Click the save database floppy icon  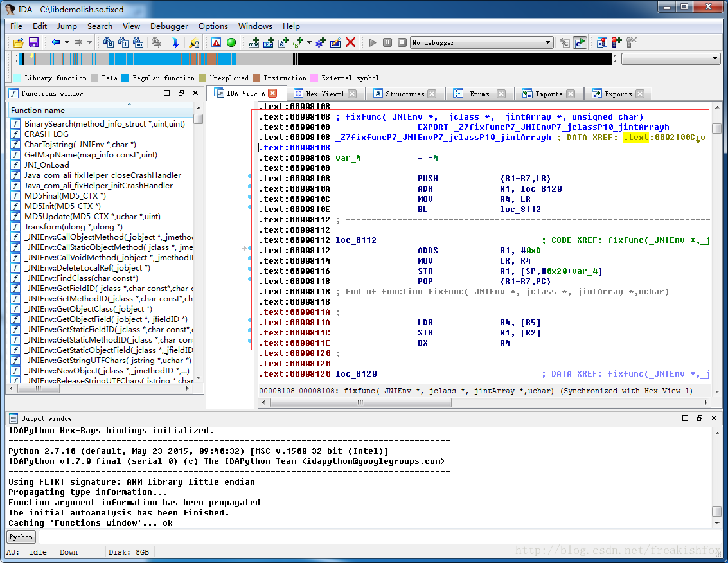tap(33, 42)
